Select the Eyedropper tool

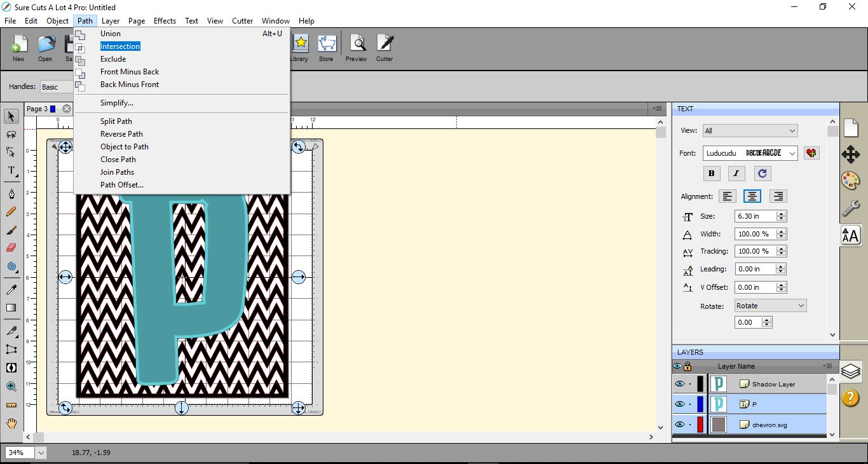[x=11, y=290]
